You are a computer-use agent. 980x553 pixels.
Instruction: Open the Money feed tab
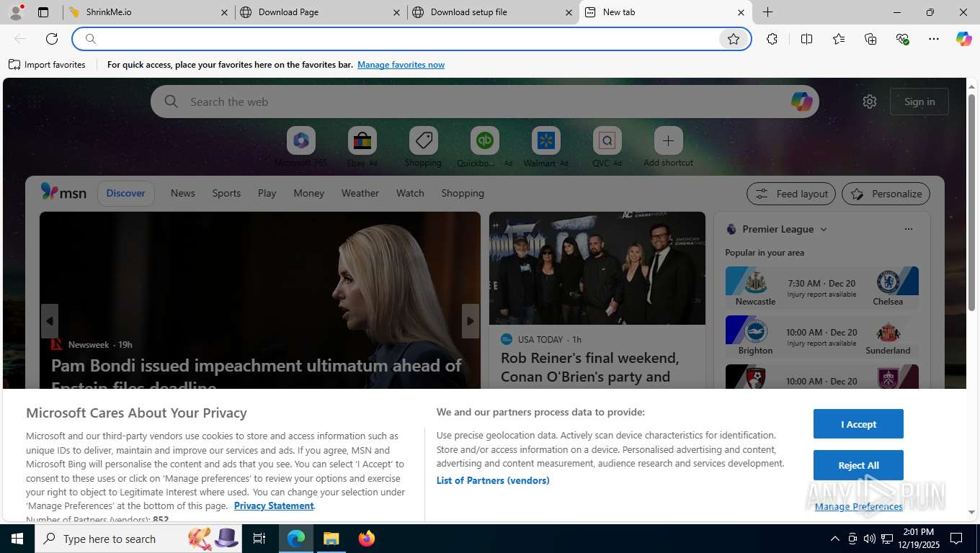[x=309, y=193]
